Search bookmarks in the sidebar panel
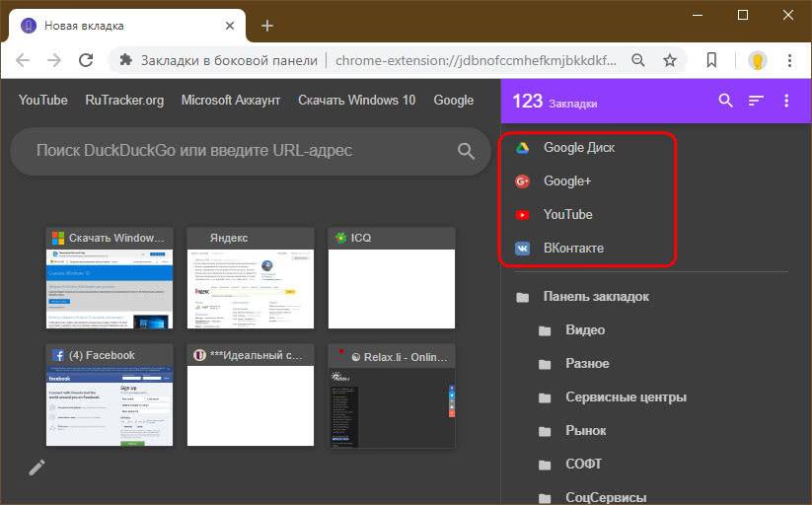 coord(725,101)
